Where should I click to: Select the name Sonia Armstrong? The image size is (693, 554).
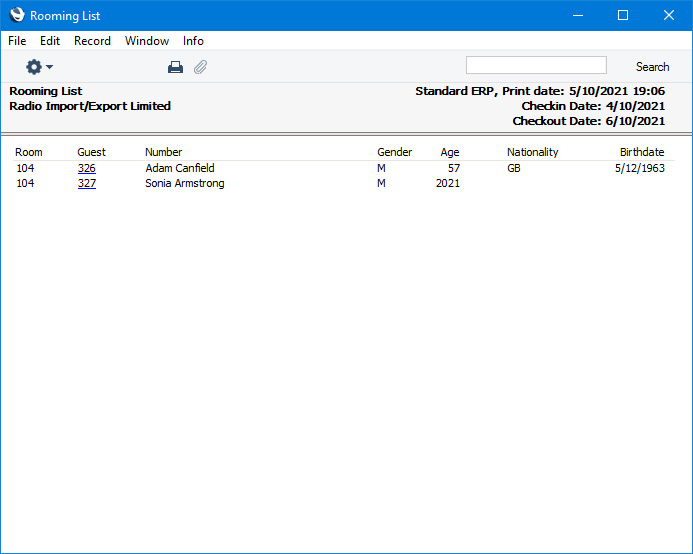pyautogui.click(x=185, y=183)
